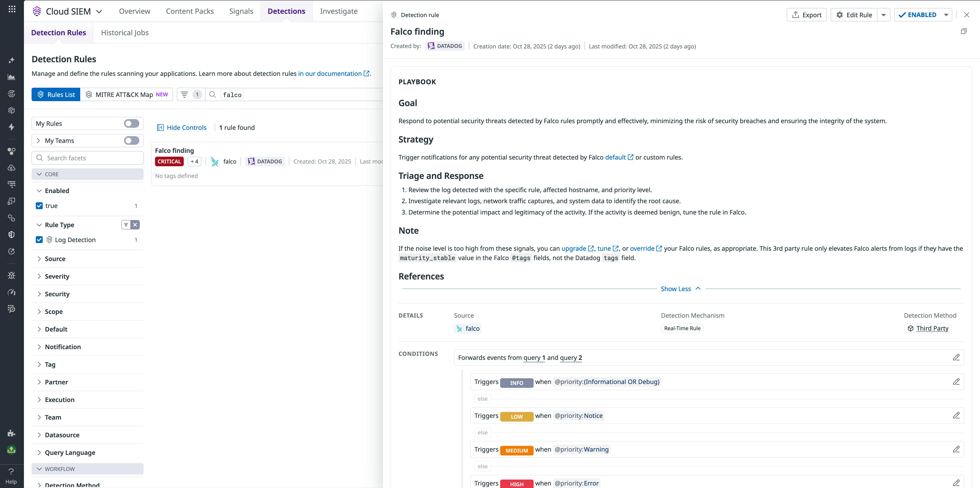Uncheck the Log Detection rule type checkbox

pyautogui.click(x=40, y=239)
